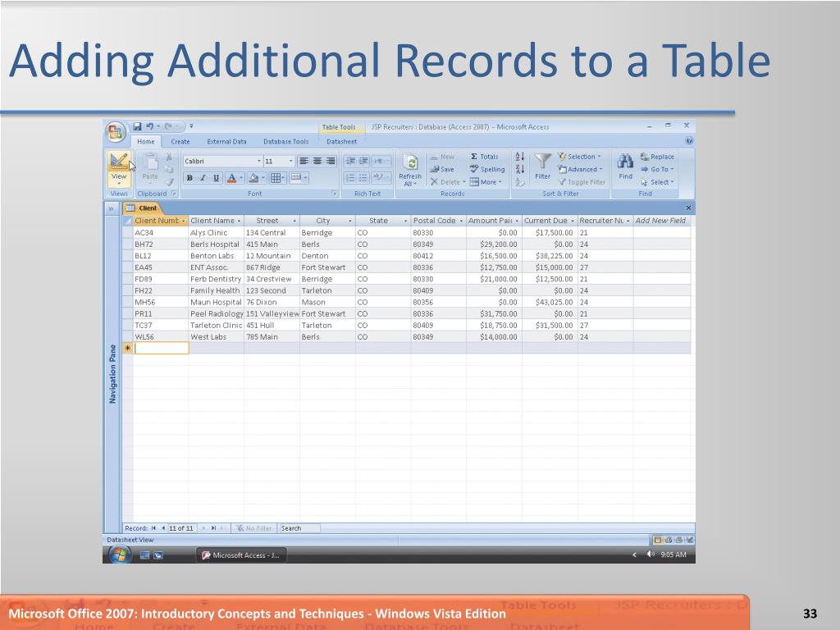The width and height of the screenshot is (840, 630).
Task: Open the External Data tab
Action: [x=226, y=141]
